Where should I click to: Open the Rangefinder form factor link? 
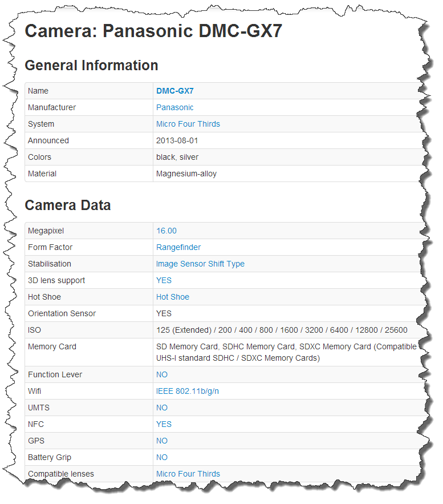[x=178, y=247]
